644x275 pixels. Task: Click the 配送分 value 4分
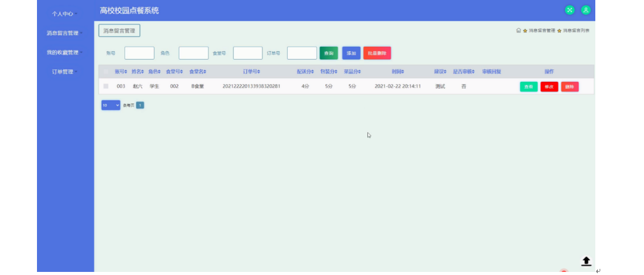click(305, 87)
